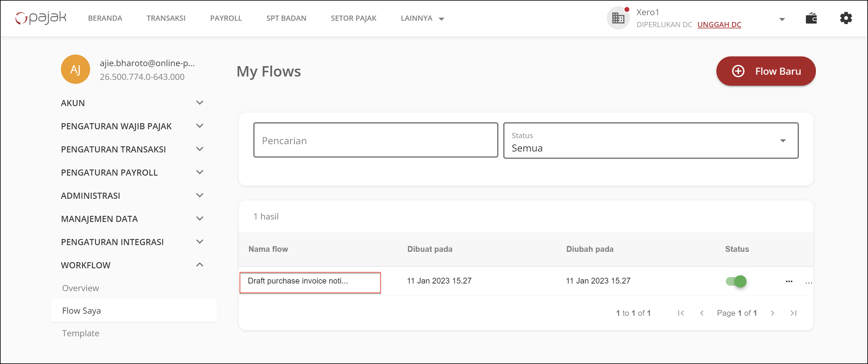Viewport: 868px width, 364px height.
Task: Collapse the WORKFLOW sidebar section
Action: (199, 265)
